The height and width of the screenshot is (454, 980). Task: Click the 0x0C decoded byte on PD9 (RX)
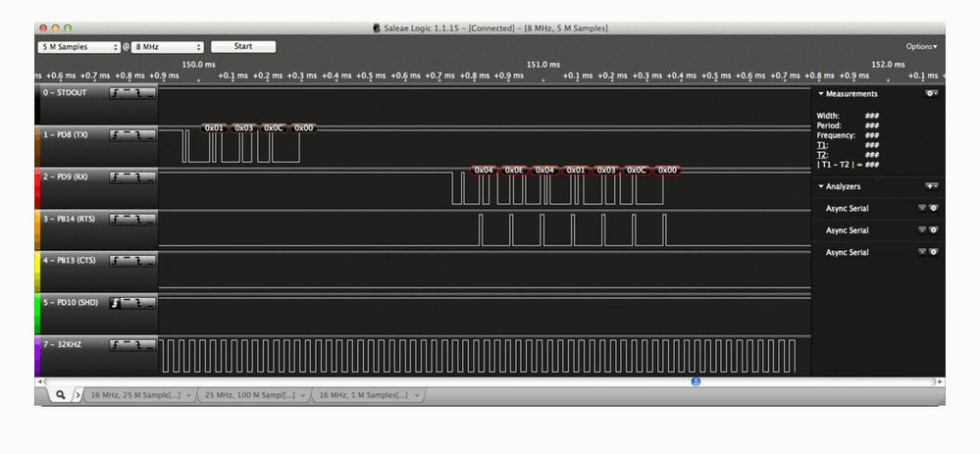(637, 170)
